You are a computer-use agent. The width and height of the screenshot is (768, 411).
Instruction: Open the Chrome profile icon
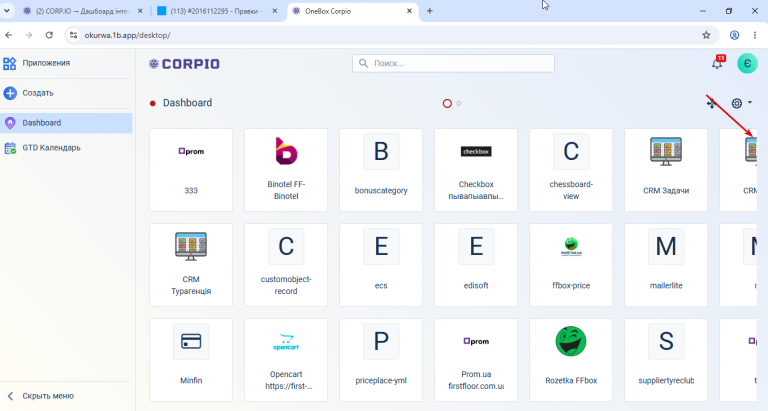click(x=734, y=35)
